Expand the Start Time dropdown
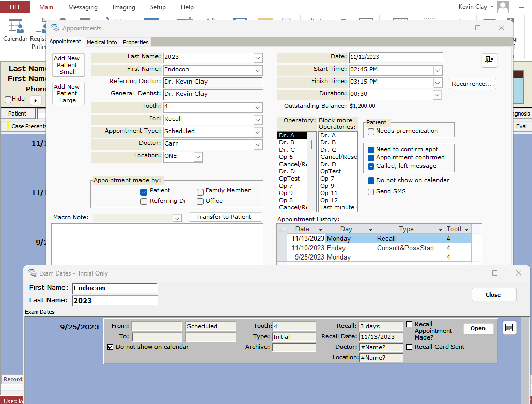The height and width of the screenshot is (404, 532). (437, 70)
